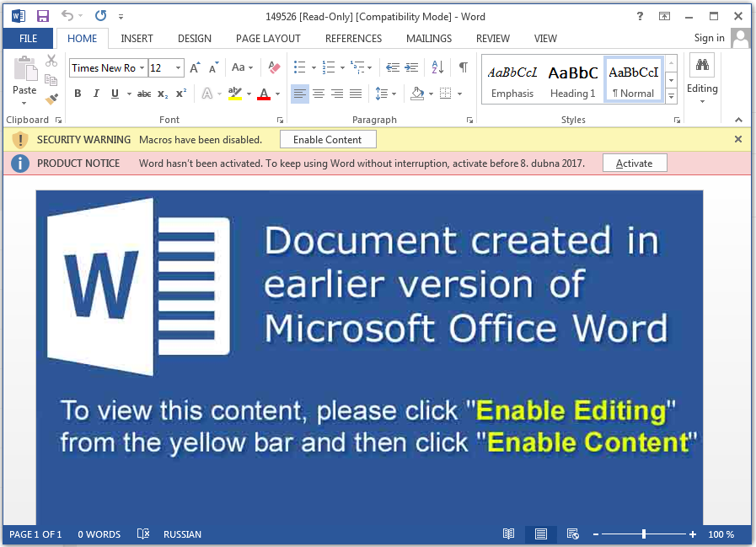The image size is (756, 547).
Task: Select Align Left paragraph alignment
Action: (x=299, y=94)
